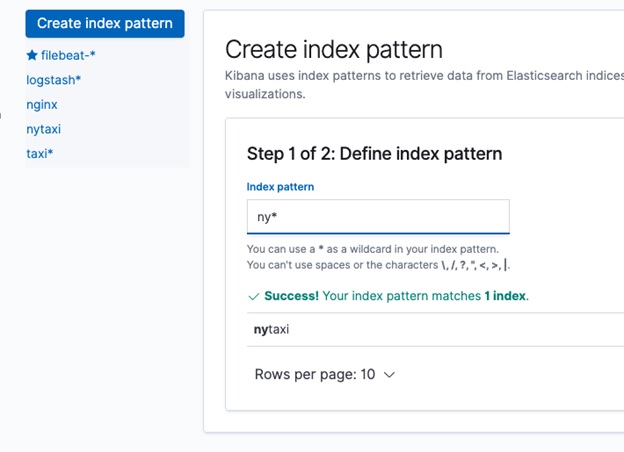This screenshot has height=452, width=624.
Task: Click the wildcard help text
Action: pyautogui.click(x=373, y=249)
